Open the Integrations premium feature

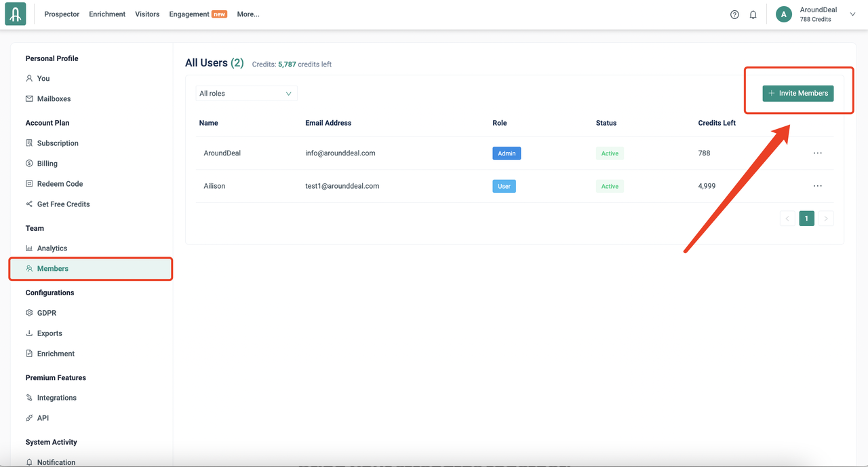click(x=56, y=398)
